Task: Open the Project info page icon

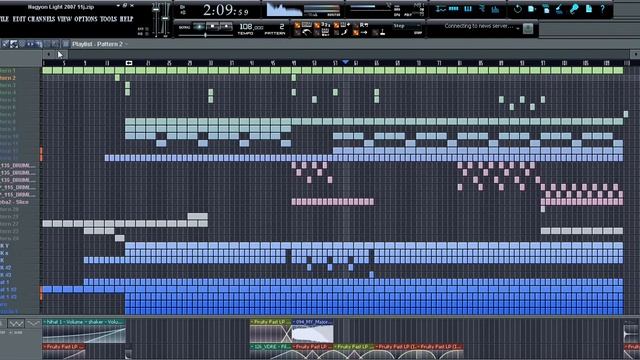Action: coord(589,9)
